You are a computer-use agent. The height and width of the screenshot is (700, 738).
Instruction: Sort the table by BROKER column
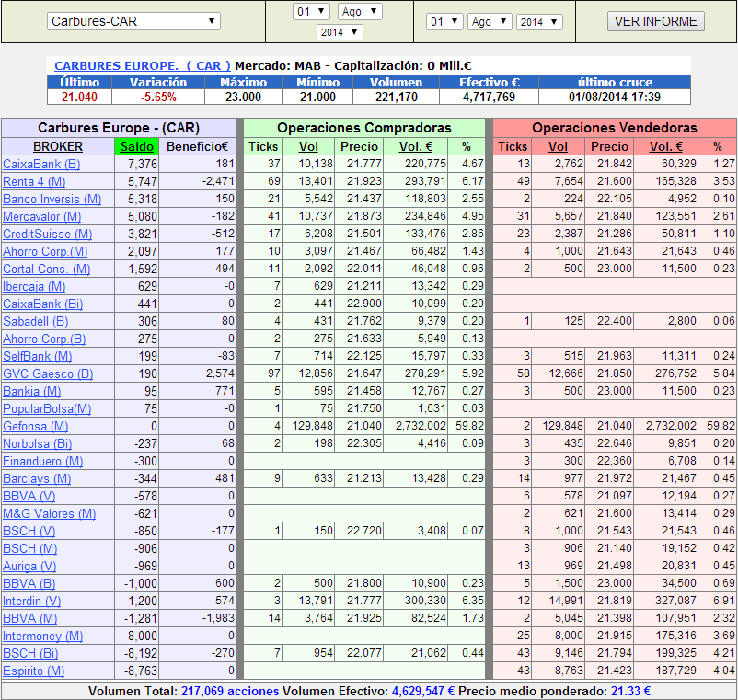58,146
